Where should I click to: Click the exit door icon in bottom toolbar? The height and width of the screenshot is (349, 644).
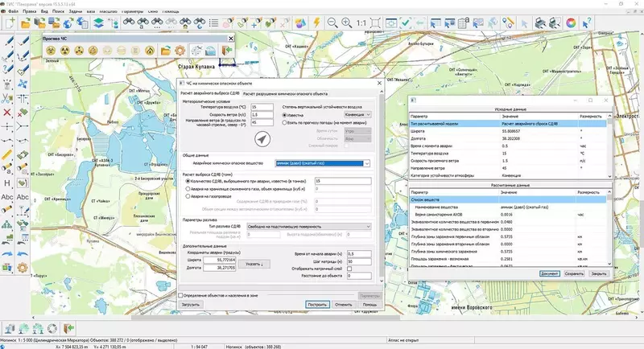coord(68,327)
